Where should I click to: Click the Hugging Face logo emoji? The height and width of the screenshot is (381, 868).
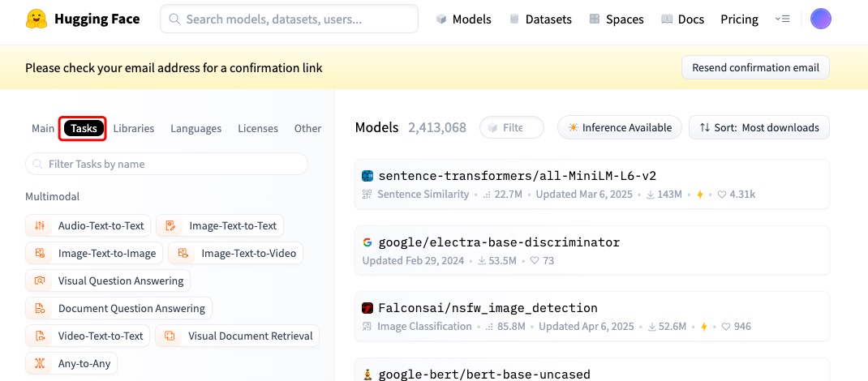(x=37, y=19)
